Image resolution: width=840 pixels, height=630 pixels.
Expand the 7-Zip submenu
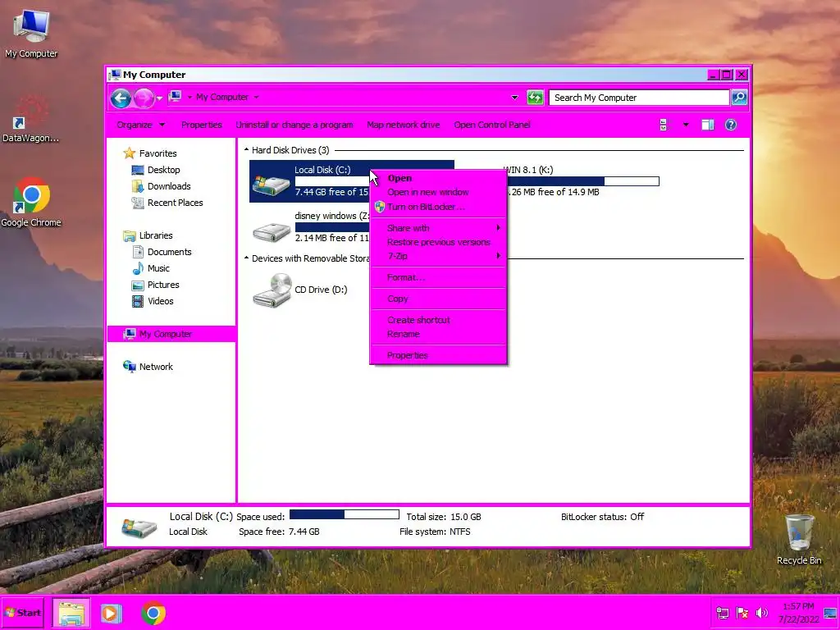pyautogui.click(x=438, y=256)
